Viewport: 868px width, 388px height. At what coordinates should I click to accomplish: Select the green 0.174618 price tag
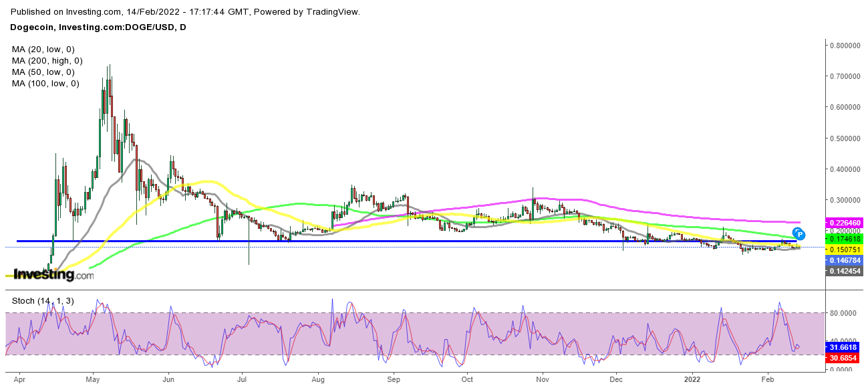(844, 239)
